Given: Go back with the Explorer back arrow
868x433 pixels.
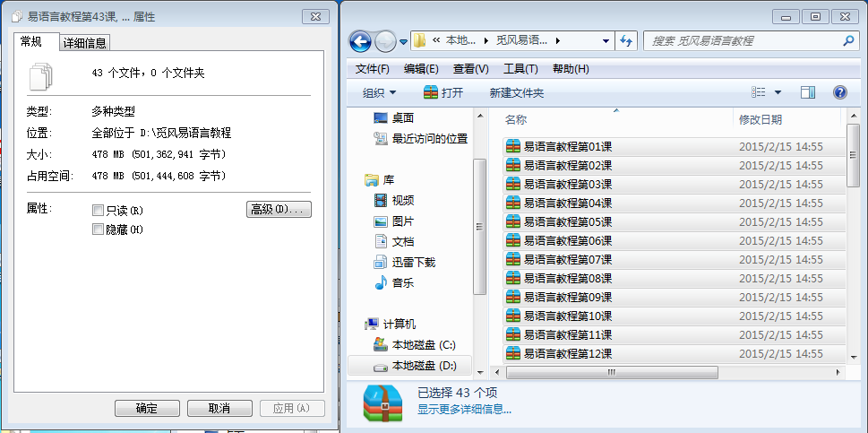Looking at the screenshot, I should click(x=360, y=41).
